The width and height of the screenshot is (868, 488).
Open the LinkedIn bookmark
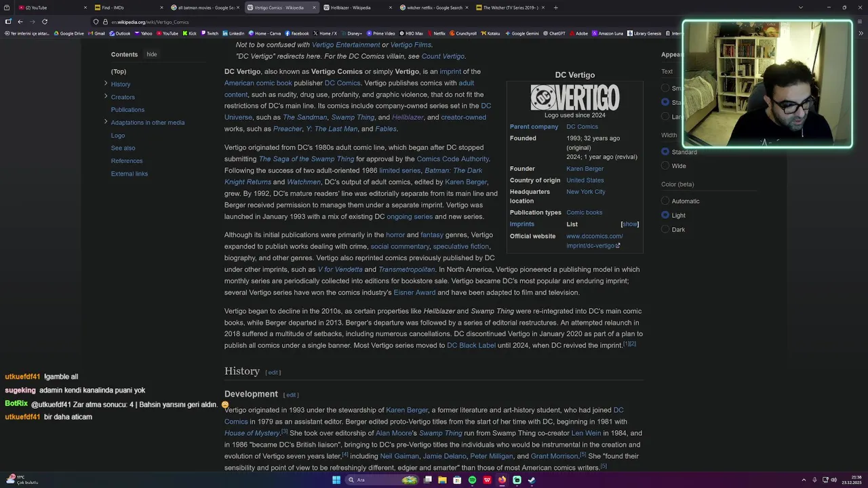click(233, 33)
